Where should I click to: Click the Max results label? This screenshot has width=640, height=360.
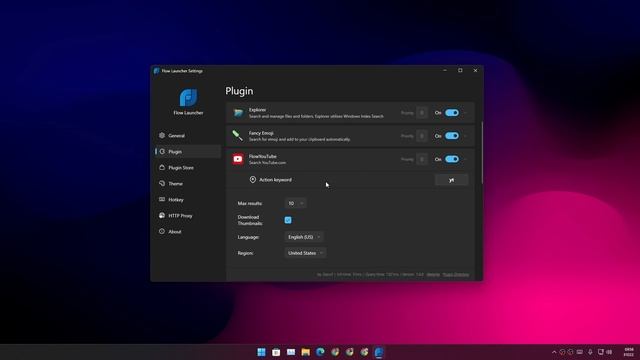250,203
